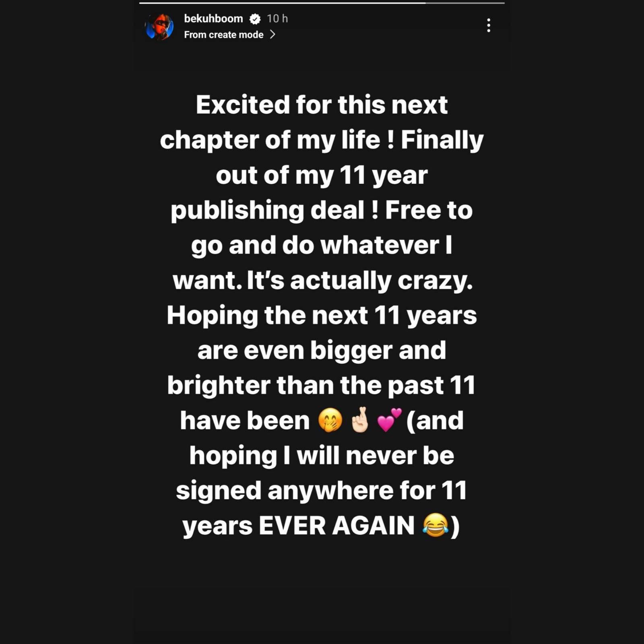The width and height of the screenshot is (644, 644).
Task: Tap the face-with-hand-over-mouth emoji
Action: coord(330,421)
